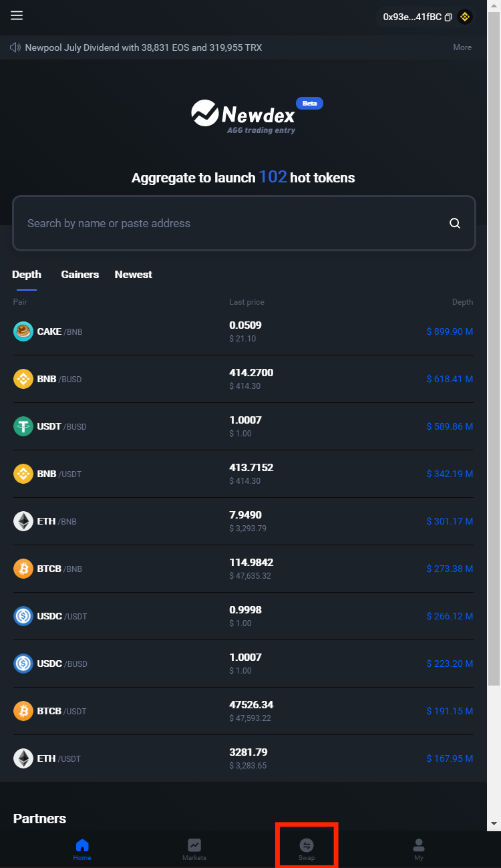Click the BTCB/BNB Bitcoin icon
Image resolution: width=501 pixels, height=868 pixels.
click(x=23, y=569)
